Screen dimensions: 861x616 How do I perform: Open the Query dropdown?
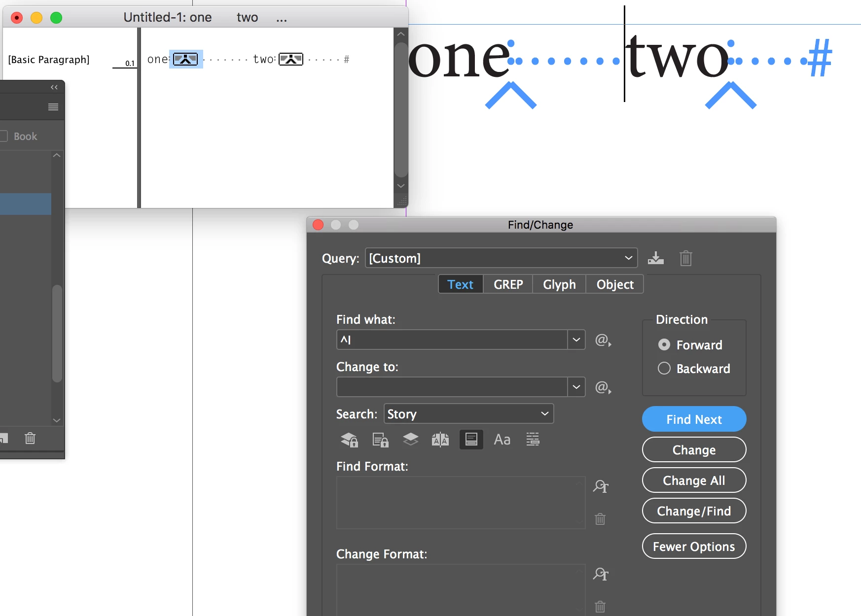[501, 258]
